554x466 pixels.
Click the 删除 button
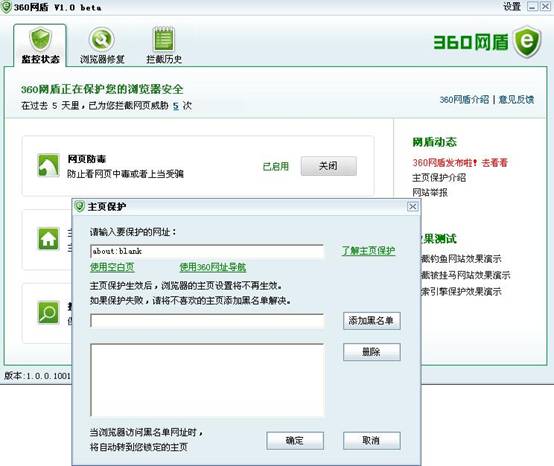371,352
